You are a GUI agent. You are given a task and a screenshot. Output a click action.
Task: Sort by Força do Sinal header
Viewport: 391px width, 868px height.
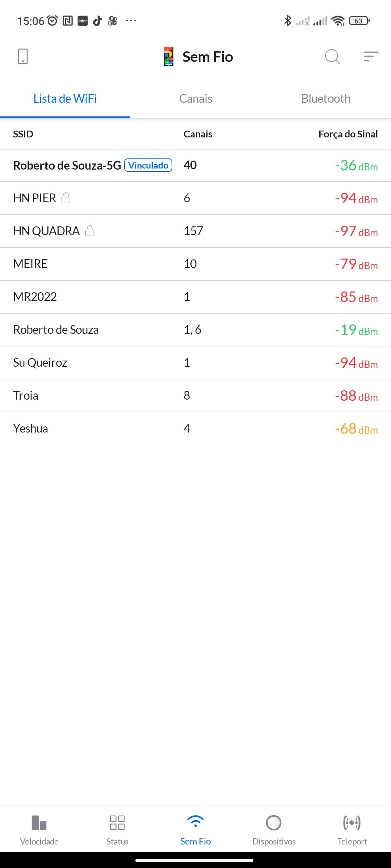(348, 134)
